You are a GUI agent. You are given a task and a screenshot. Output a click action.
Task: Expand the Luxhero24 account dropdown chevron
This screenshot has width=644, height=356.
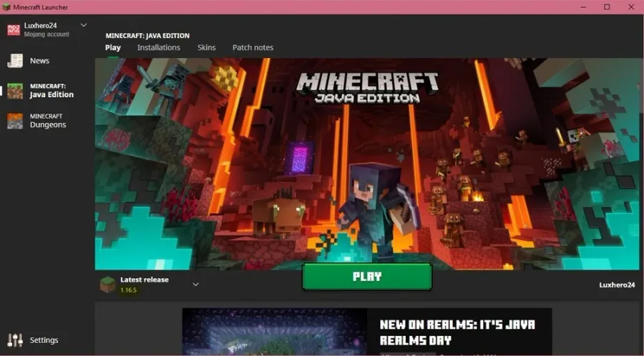click(x=84, y=26)
